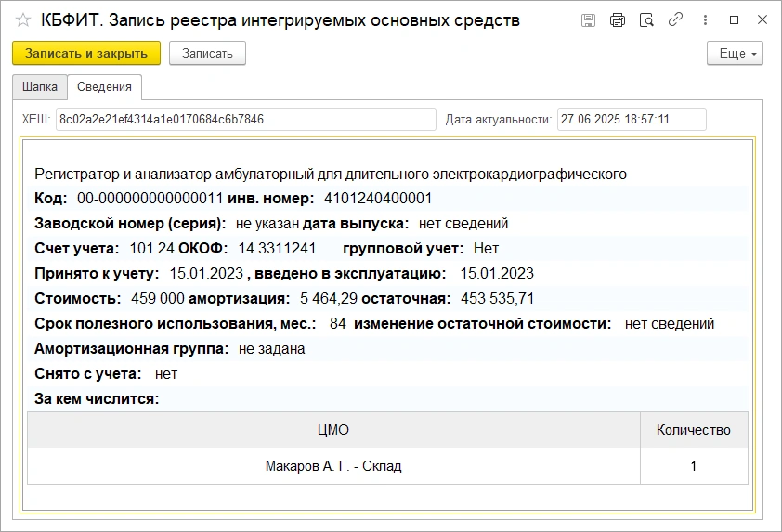782x532 pixels.
Task: Switch to the 'Шапка' tab
Action: click(39, 86)
